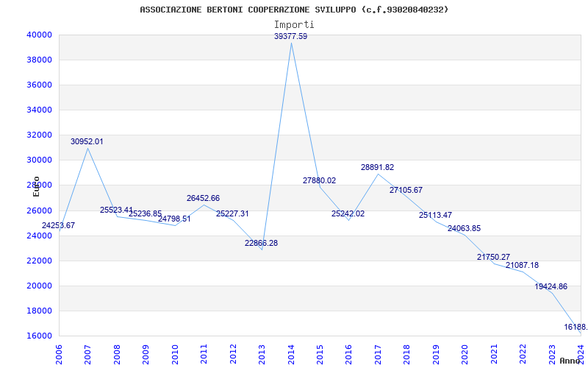The image size is (588, 368).
Task: Click the 28891.82 data label
Action: pos(378,168)
